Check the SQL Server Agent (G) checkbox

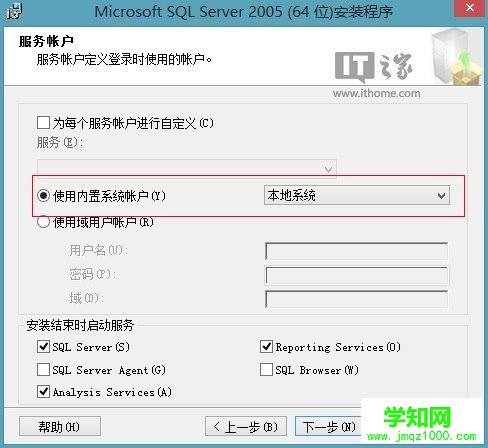point(43,370)
